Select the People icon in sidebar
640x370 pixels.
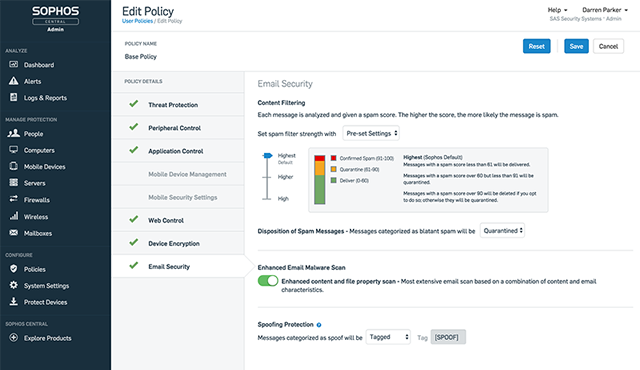click(13, 133)
